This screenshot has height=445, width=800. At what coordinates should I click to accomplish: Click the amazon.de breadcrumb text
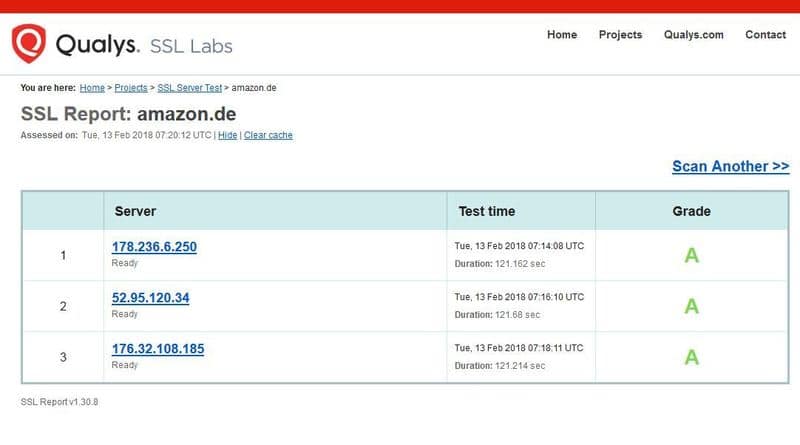coord(254,88)
